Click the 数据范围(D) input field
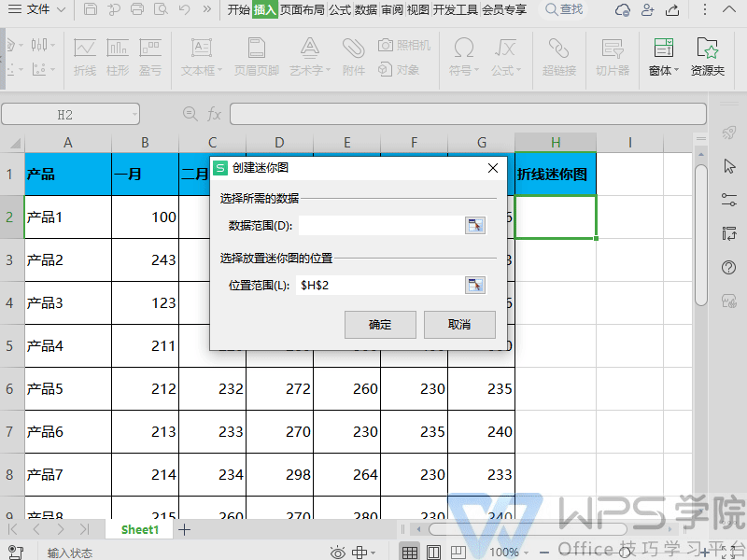The height and width of the screenshot is (560, 747). tap(381, 225)
